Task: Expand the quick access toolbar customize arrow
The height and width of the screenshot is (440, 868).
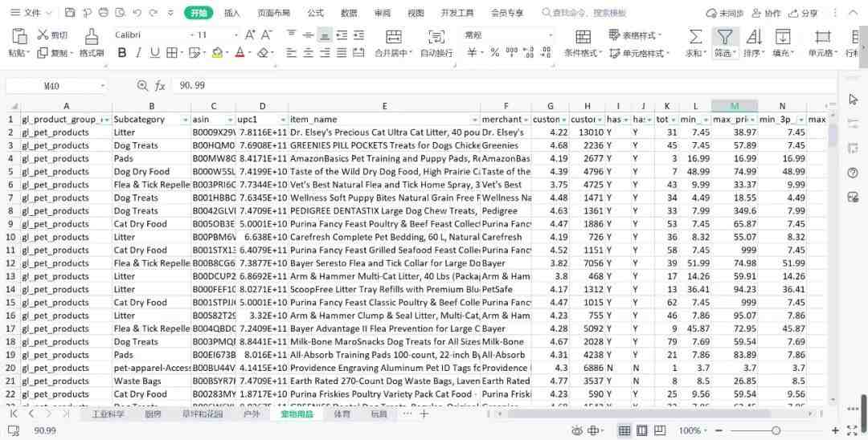Action: click(170, 13)
